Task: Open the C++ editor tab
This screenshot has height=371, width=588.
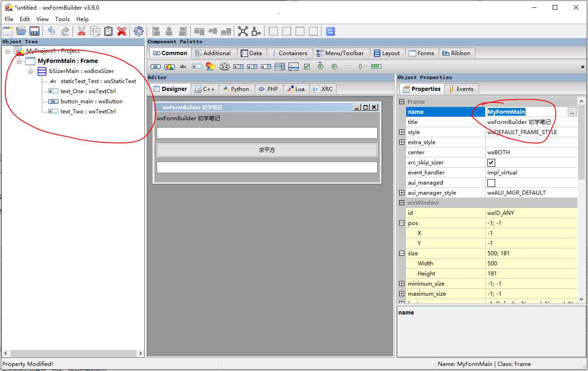Action: [204, 89]
